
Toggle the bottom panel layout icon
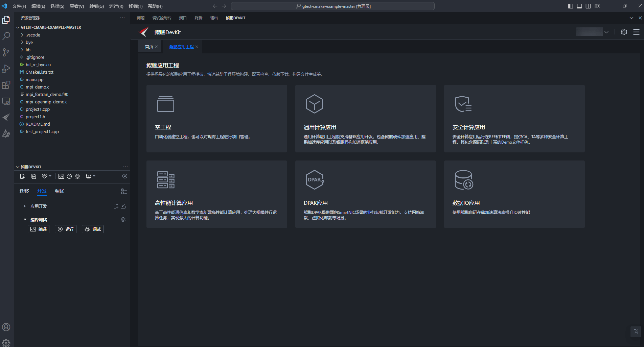coord(579,6)
